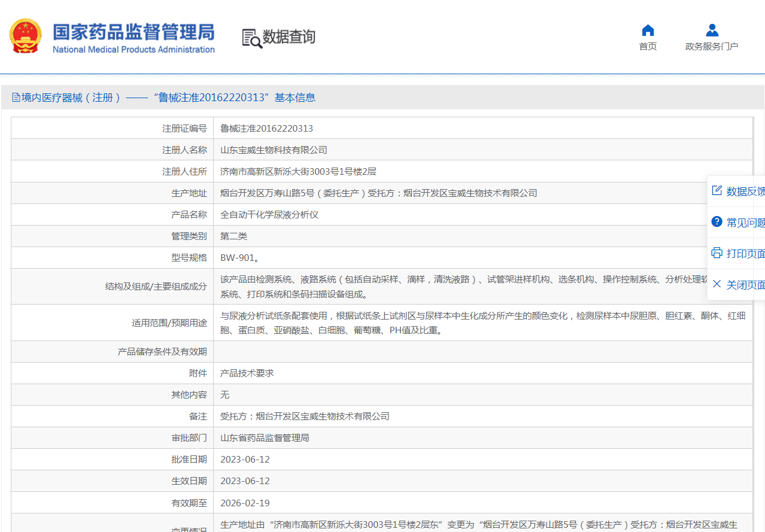Select expiry date 2026-02-19

click(x=245, y=503)
